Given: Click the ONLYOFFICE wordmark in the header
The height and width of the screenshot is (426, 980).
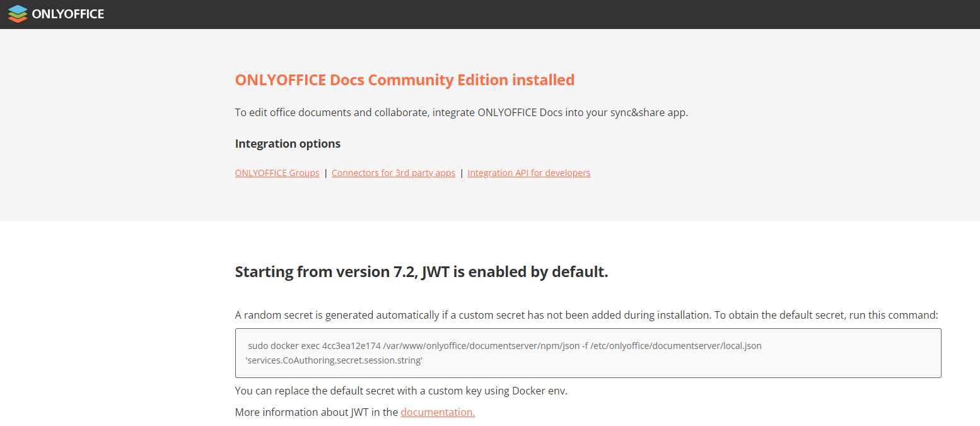Looking at the screenshot, I should (x=67, y=14).
